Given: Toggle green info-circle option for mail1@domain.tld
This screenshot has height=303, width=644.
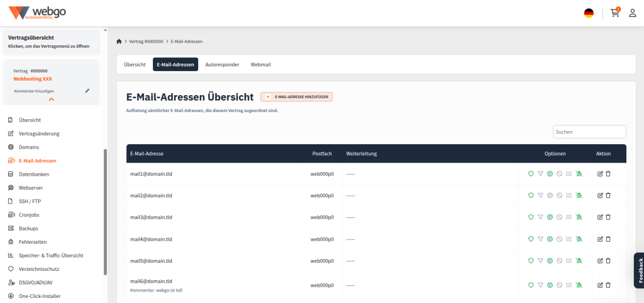Looking at the screenshot, I should (x=550, y=174).
